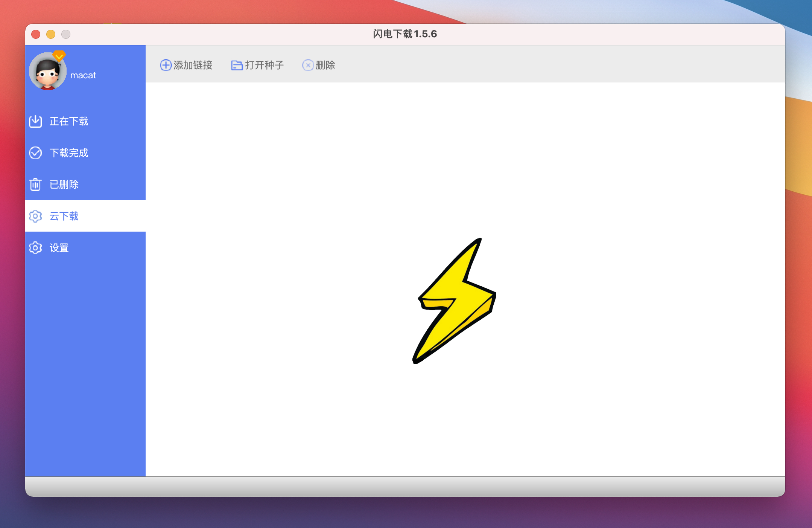Switch to the 下载完成 list

[69, 153]
